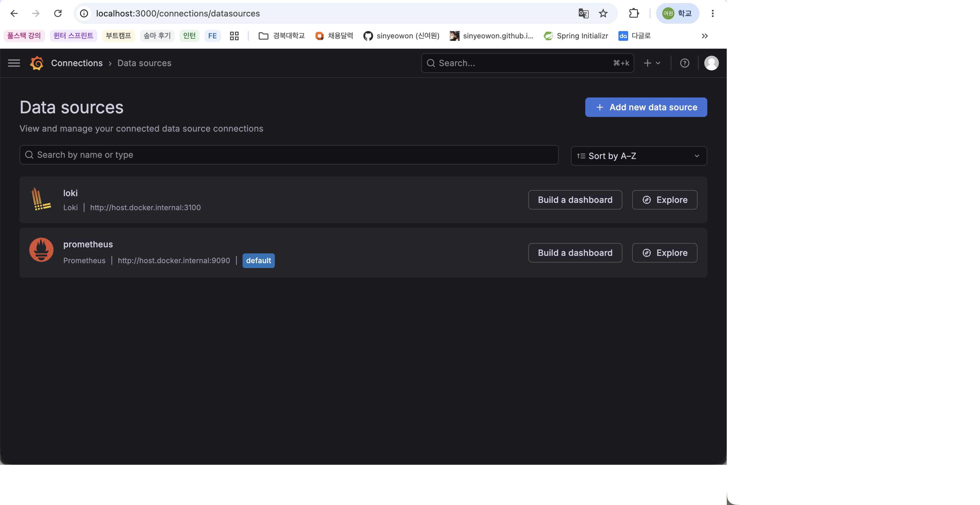The height and width of the screenshot is (505, 980).
Task: Open the sinyeowon.github.io bookmark
Action: click(492, 36)
